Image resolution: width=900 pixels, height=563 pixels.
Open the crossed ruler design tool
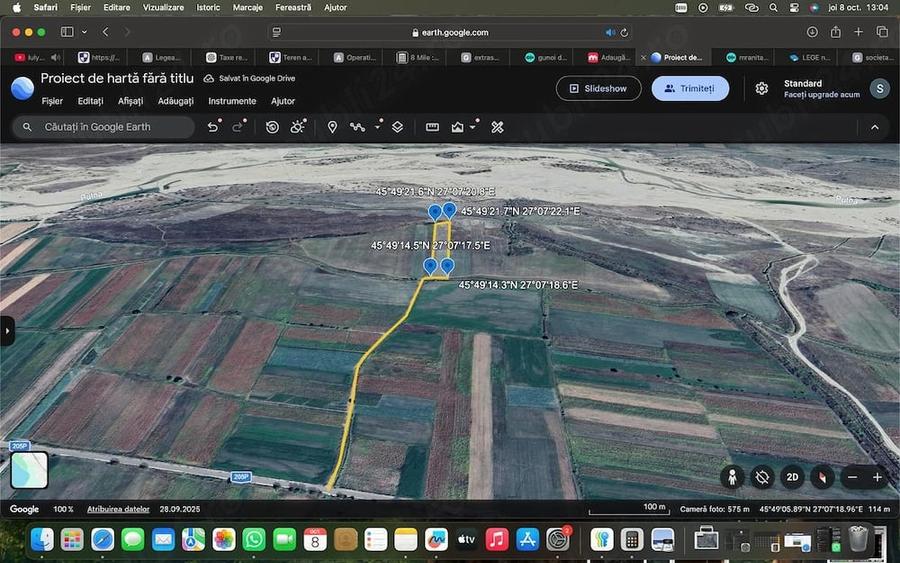tap(498, 127)
